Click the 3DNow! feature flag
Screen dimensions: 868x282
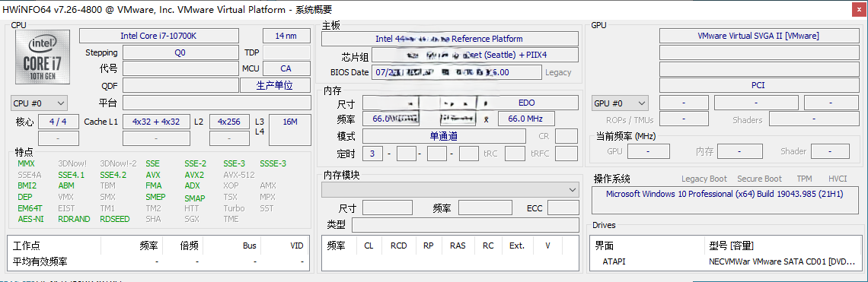[72, 163]
